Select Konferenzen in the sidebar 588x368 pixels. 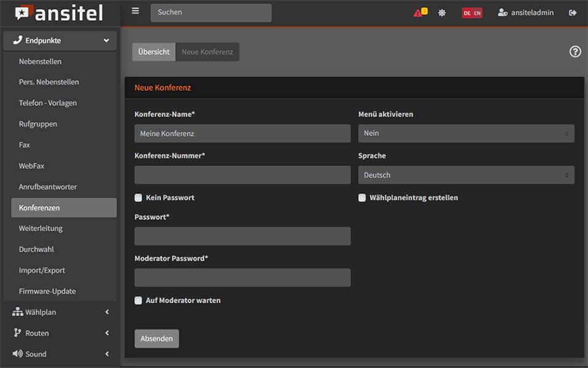(x=64, y=207)
